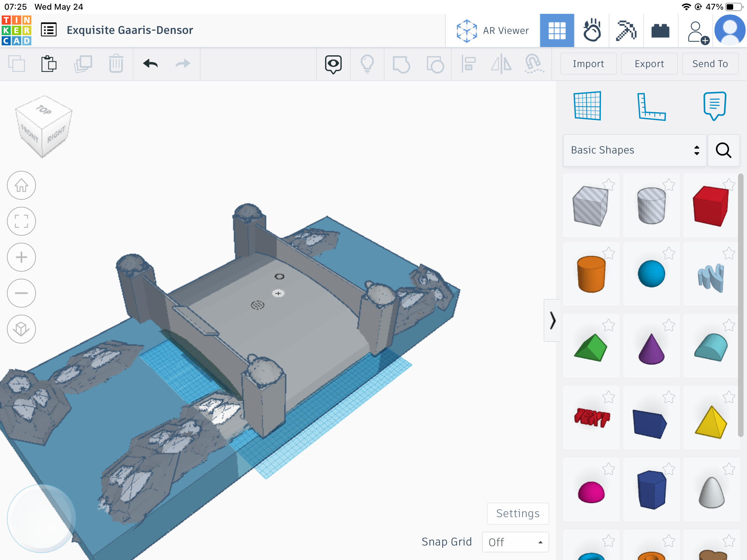
Task: Click the Home view button
Action: point(21,186)
